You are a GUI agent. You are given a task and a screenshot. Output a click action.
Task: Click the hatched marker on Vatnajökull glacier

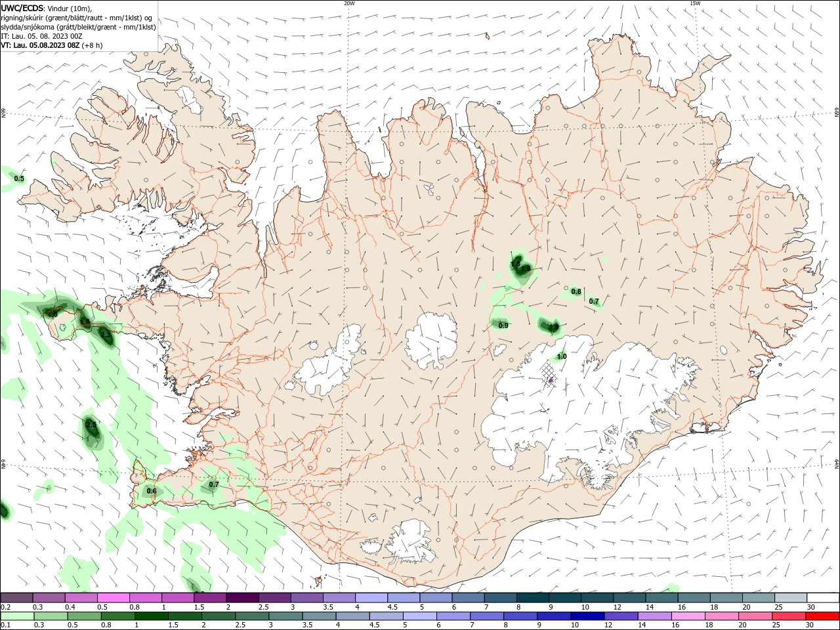tap(550, 375)
